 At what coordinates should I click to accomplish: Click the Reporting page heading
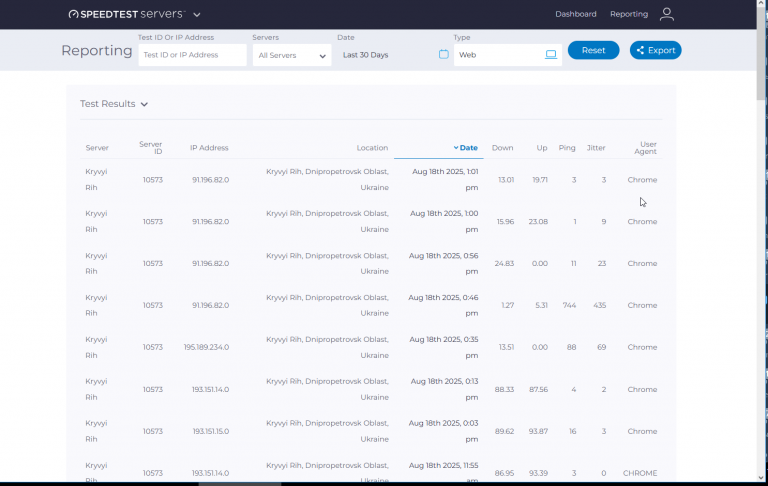click(96, 50)
